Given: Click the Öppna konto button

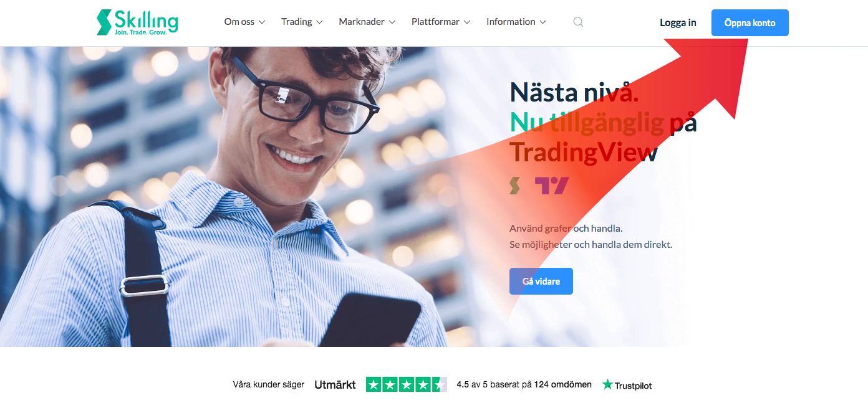Looking at the screenshot, I should click(x=750, y=23).
